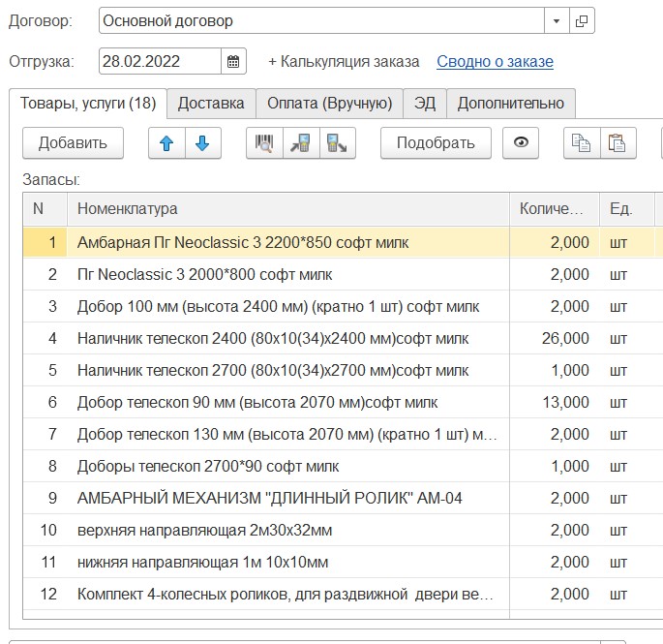Open the Сводно о заказе link
The image size is (663, 644).
tap(495, 62)
